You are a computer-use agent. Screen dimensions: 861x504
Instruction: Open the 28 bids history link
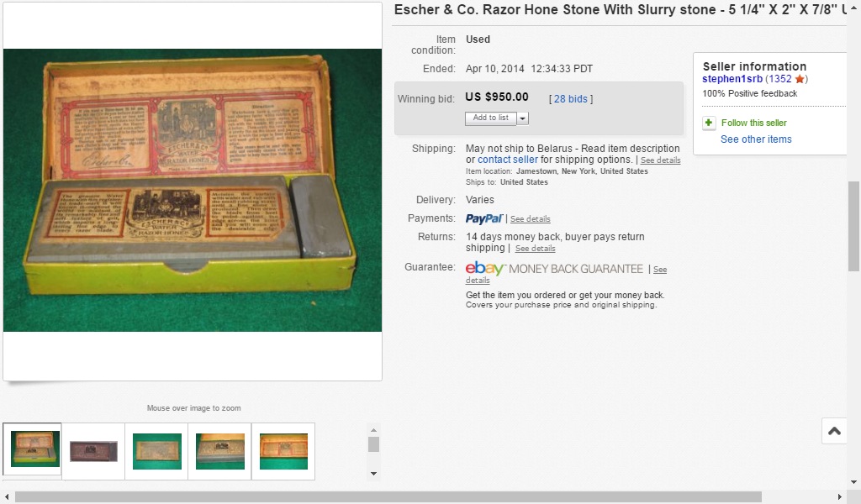571,99
